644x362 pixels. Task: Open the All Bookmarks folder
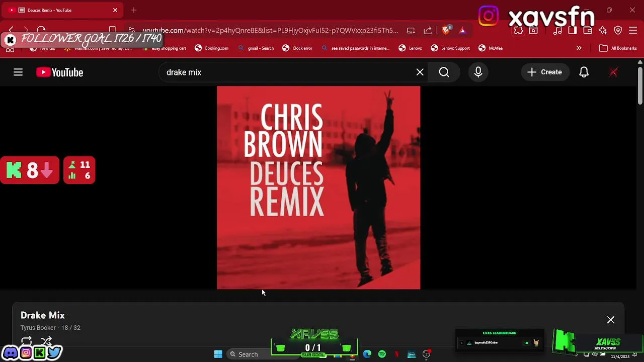(x=618, y=48)
